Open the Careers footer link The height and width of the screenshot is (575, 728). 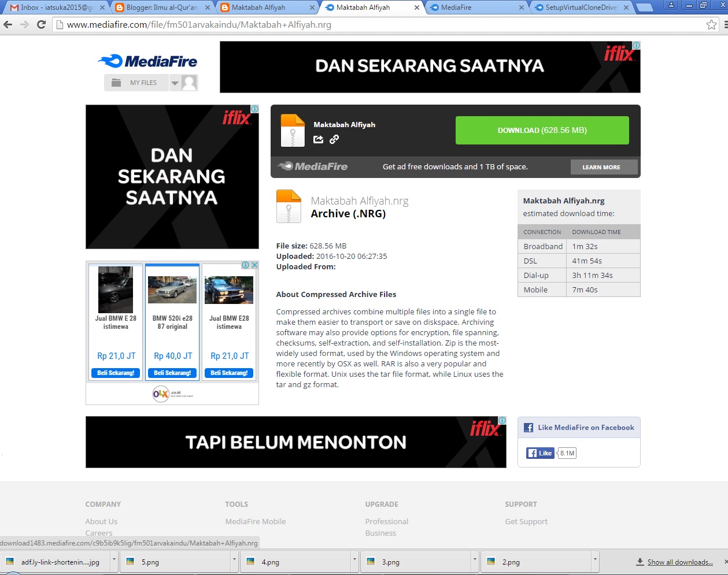pyautogui.click(x=99, y=533)
